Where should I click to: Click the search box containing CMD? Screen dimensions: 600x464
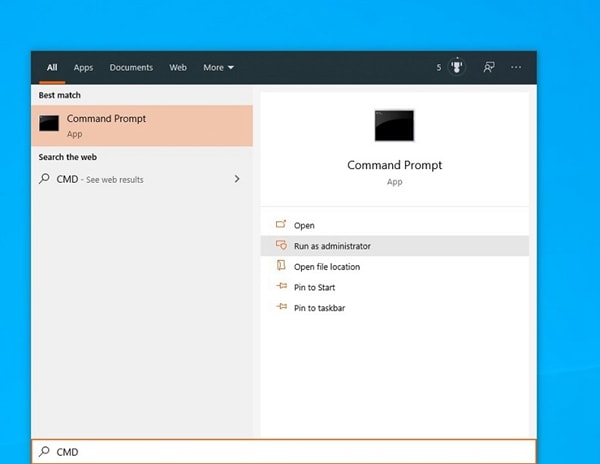[284, 452]
